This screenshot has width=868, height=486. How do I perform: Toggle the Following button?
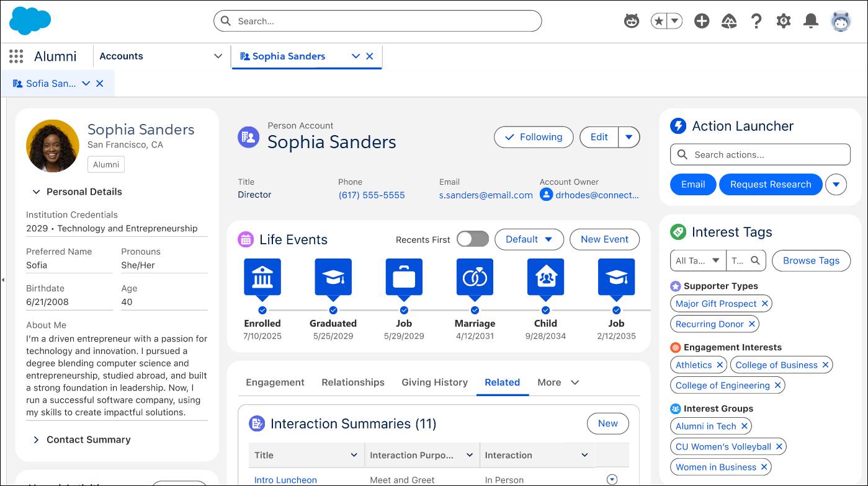(534, 137)
